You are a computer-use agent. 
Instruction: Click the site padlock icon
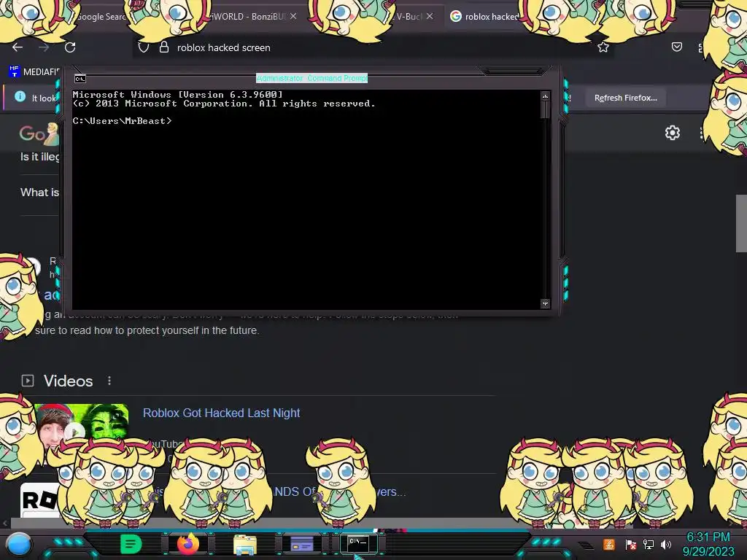164,47
